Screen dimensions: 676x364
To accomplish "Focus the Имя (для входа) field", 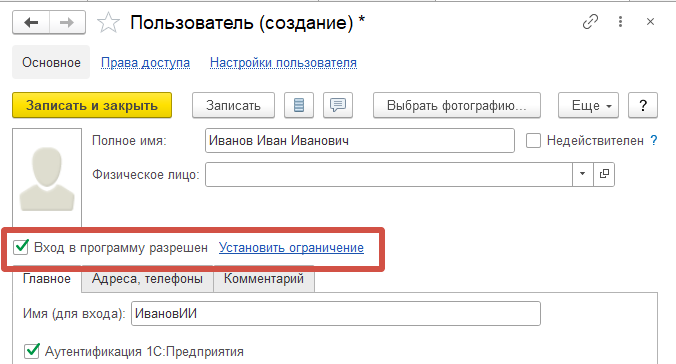I will (336, 314).
